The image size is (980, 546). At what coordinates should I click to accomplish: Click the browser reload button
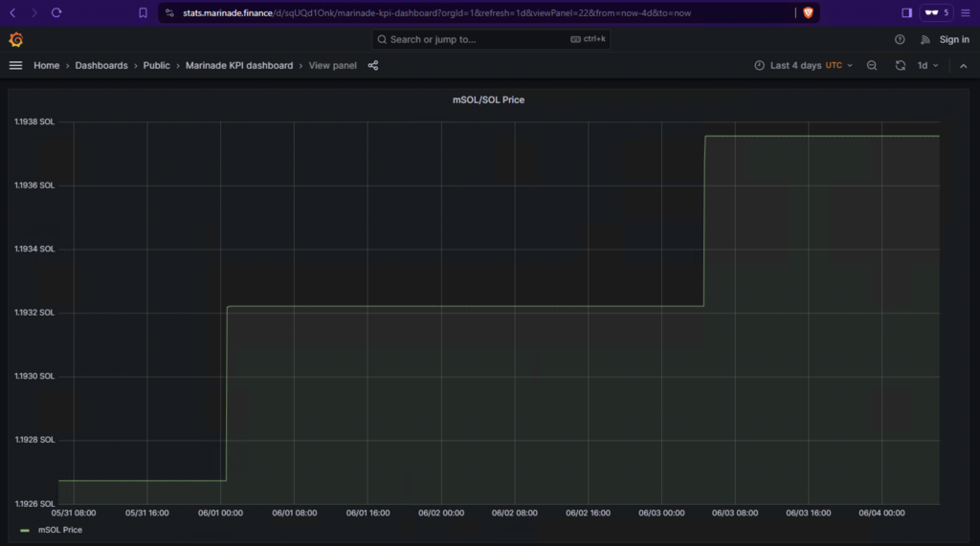pyautogui.click(x=56, y=12)
